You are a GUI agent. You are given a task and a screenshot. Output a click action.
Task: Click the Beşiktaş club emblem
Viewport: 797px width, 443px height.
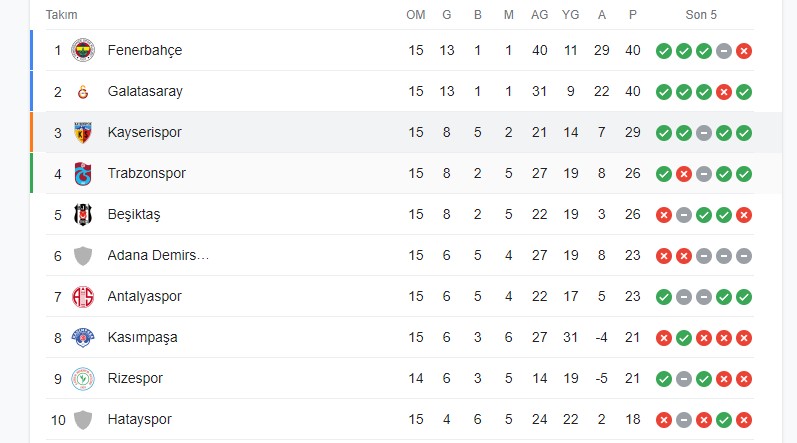click(x=83, y=214)
